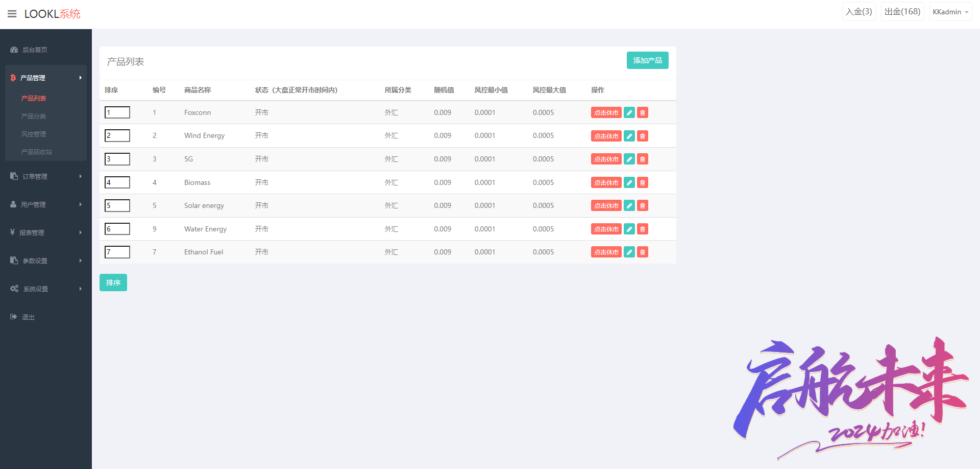This screenshot has width=980, height=469.
Task: Open the 入金(3) deposits button
Action: tap(859, 12)
